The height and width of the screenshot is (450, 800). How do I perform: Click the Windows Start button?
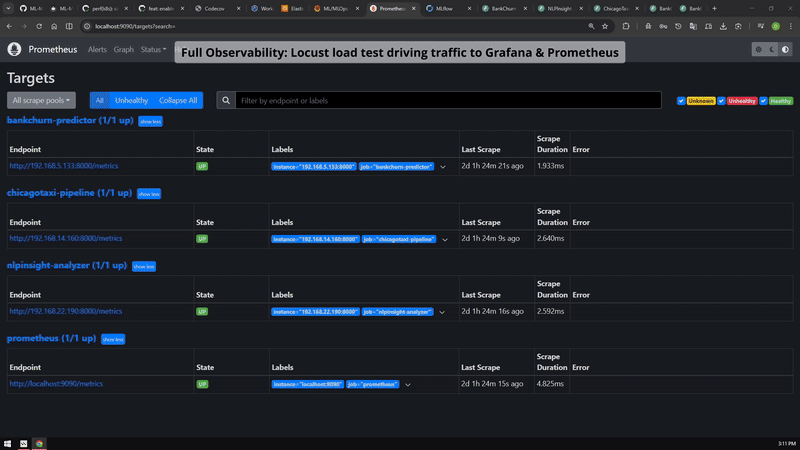[x=7, y=443]
